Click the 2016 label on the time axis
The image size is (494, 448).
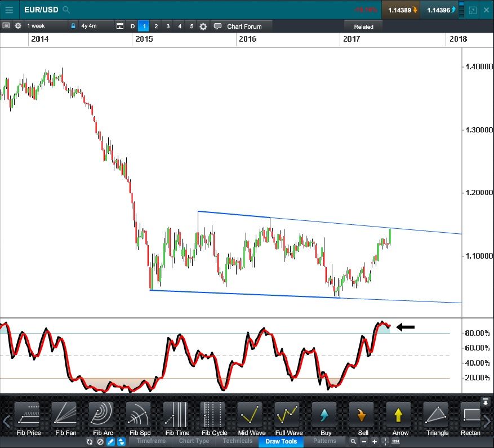[x=248, y=39]
